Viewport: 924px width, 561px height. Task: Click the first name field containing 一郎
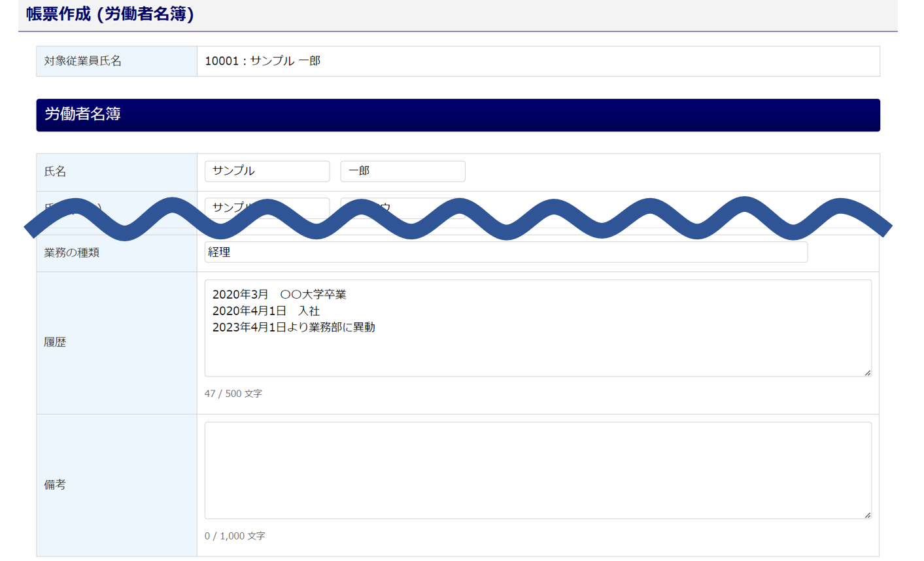tap(402, 171)
